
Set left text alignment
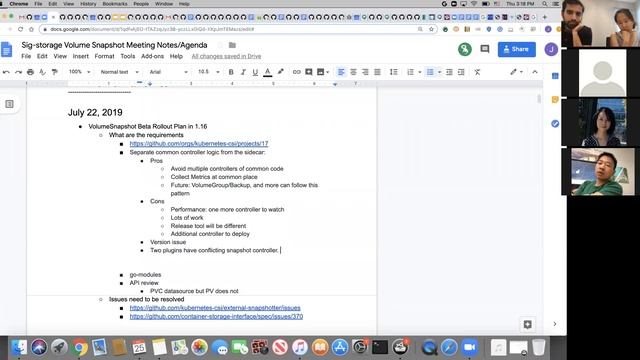pos(341,72)
